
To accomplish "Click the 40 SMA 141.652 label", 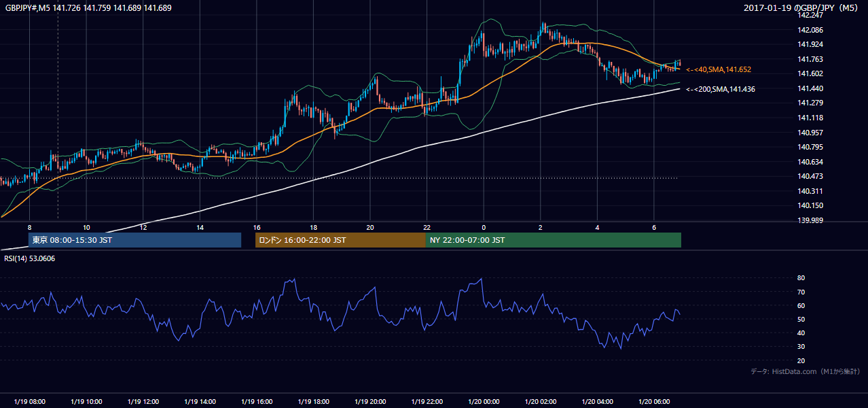I will pyautogui.click(x=719, y=69).
